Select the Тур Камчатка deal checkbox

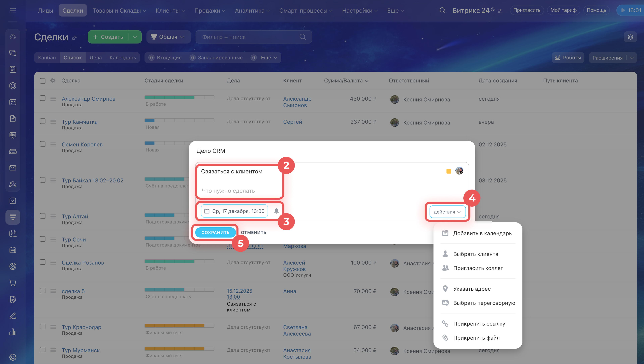(x=43, y=121)
